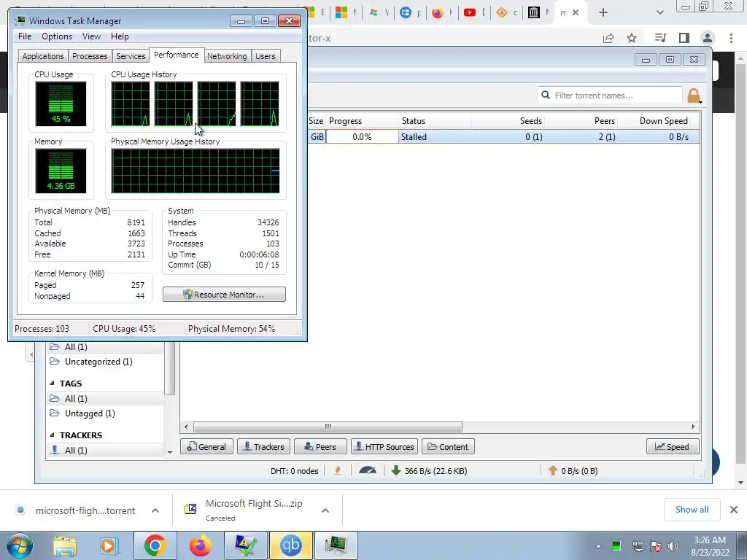Open Chrome profile avatar icon
The width and height of the screenshot is (747, 560).
708,38
